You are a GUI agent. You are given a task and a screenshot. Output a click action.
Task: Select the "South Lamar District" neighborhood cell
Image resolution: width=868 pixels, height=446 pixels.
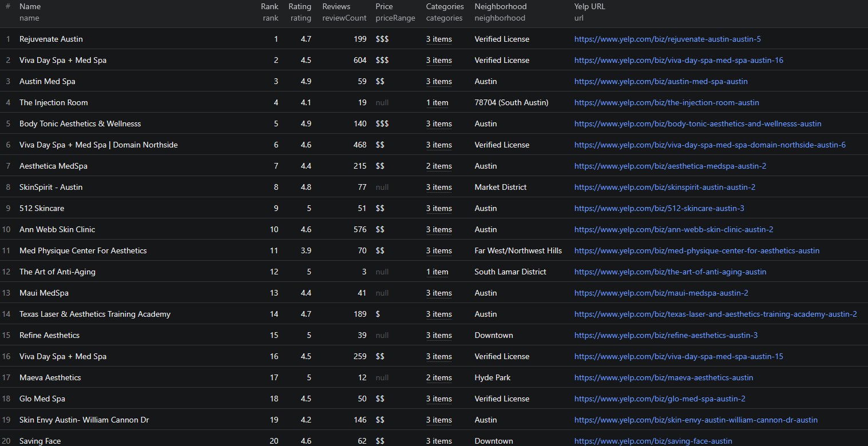point(510,272)
